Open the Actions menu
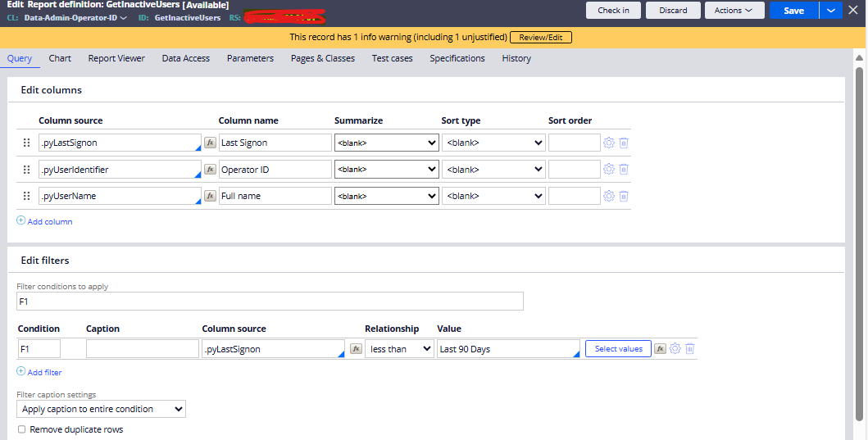868x440 pixels. 734,10
